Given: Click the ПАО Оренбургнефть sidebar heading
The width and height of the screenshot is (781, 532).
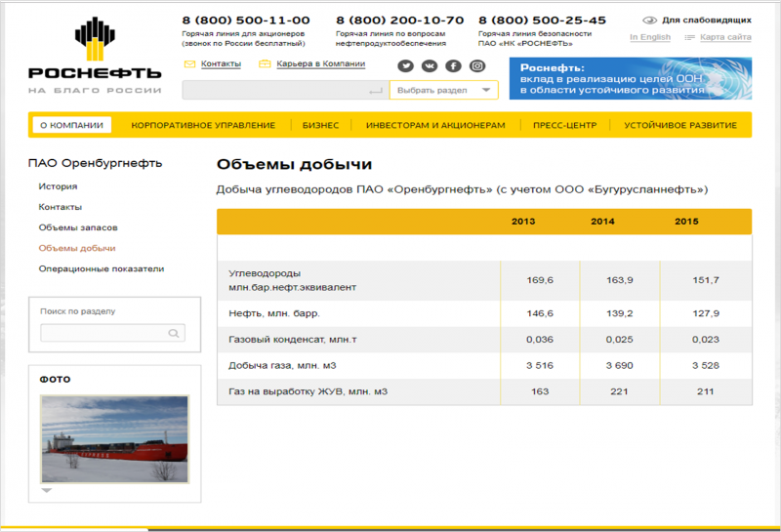Looking at the screenshot, I should pyautogui.click(x=95, y=163).
